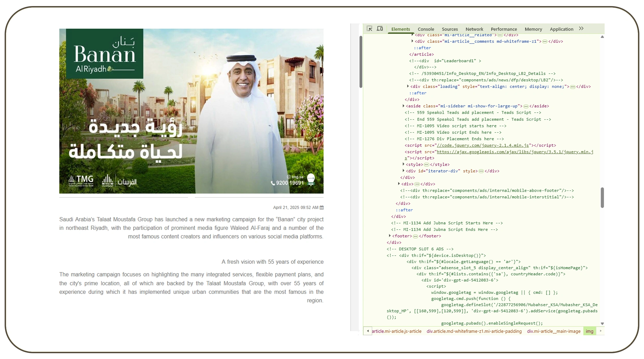Select the 'mobile-above-footer' comment row
644x359 pixels.
(487, 191)
